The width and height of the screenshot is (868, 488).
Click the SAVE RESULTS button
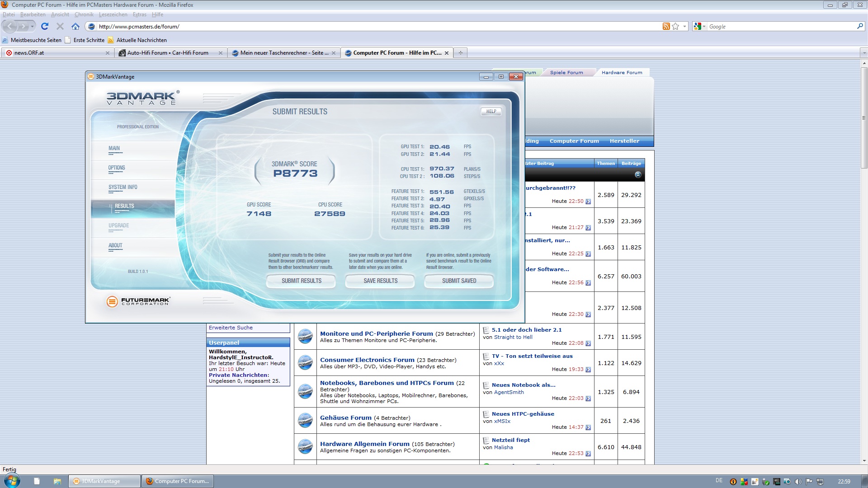click(x=380, y=281)
